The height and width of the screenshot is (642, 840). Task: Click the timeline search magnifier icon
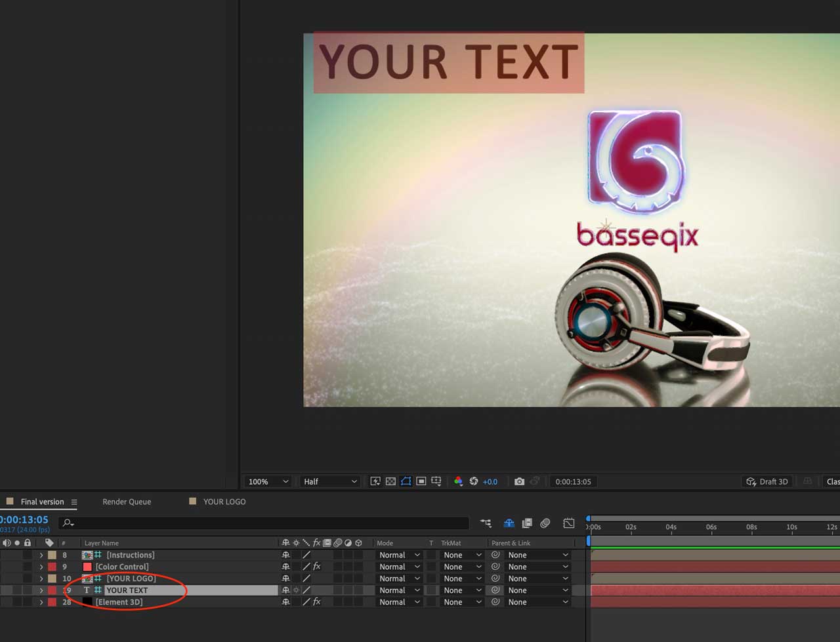pyautogui.click(x=68, y=523)
